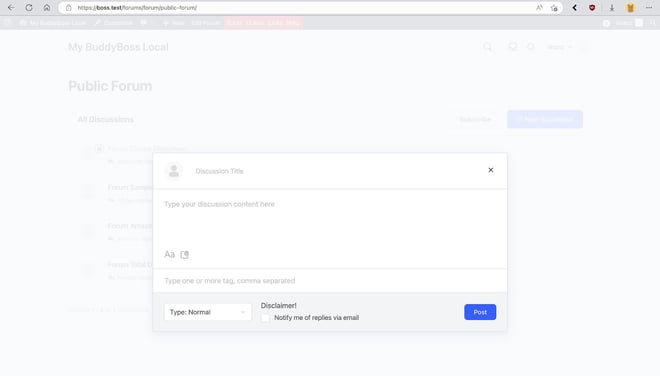This screenshot has height=376, width=660.
Task: Open the red shield browser extension icon
Action: [592, 8]
